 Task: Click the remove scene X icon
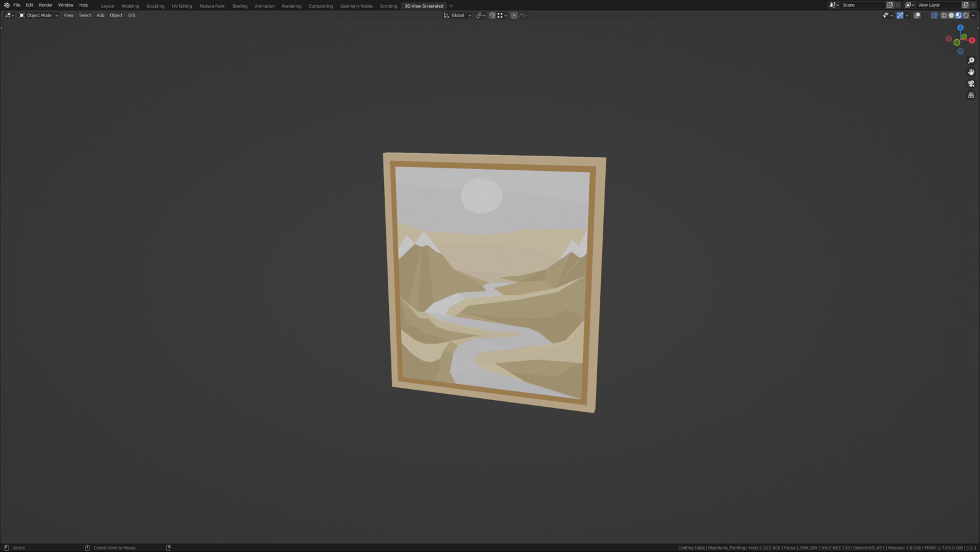[x=898, y=5]
